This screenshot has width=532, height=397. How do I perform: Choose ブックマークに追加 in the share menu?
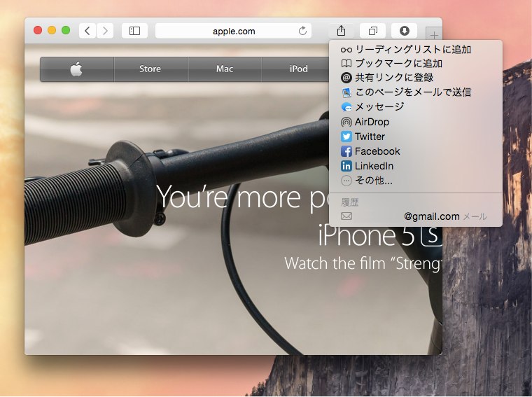[x=416, y=64]
